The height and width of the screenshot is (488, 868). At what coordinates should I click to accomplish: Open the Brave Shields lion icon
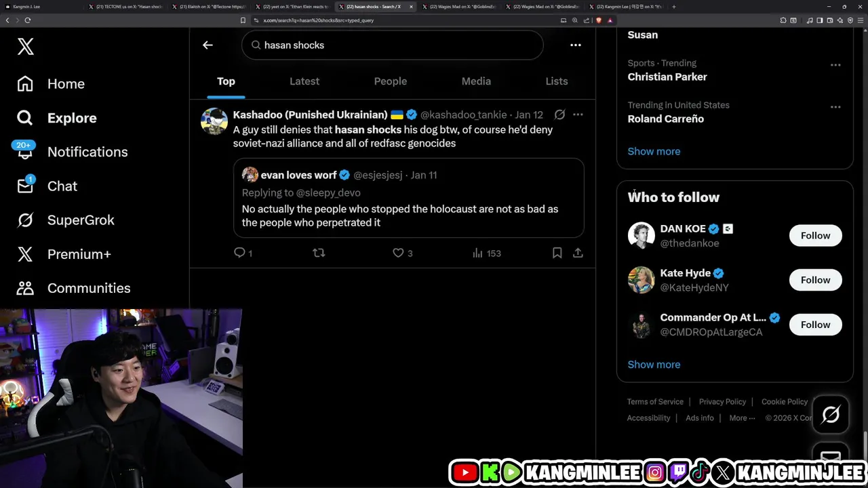point(598,20)
